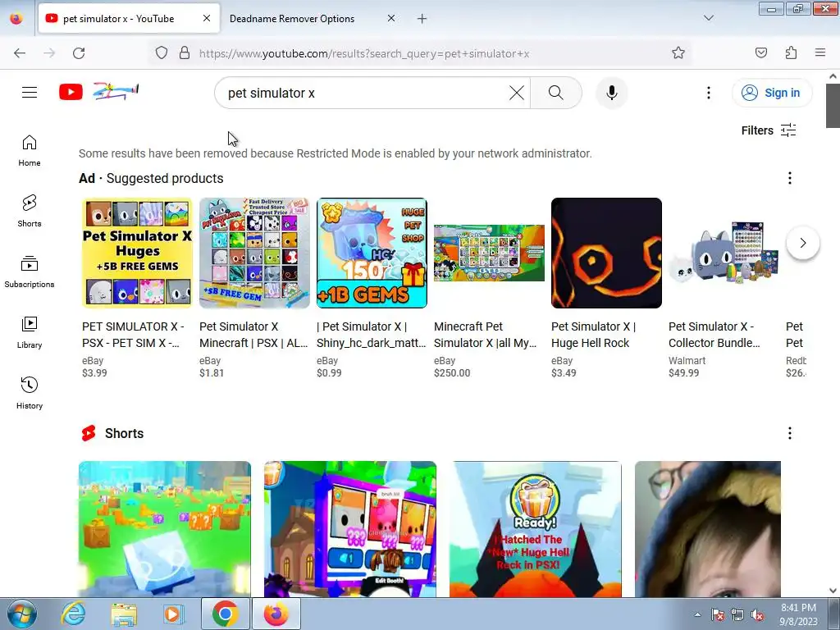The height and width of the screenshot is (630, 840).
Task: Click the muted volume tray icon
Action: (757, 615)
